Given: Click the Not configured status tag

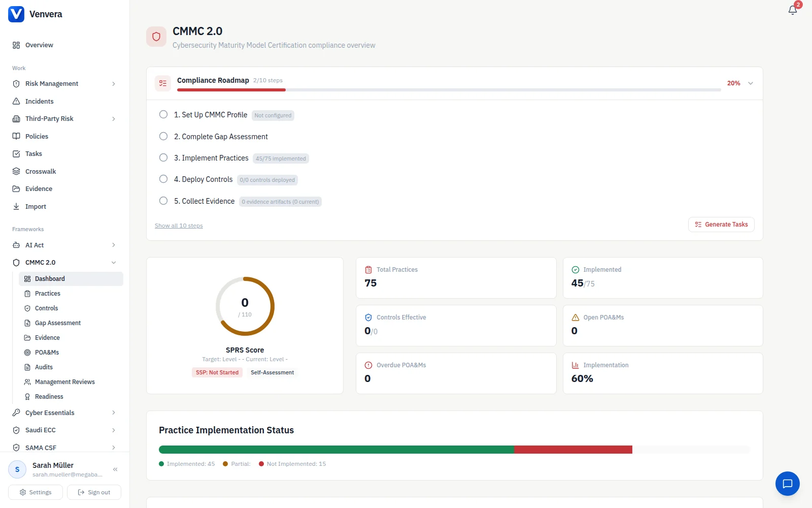Looking at the screenshot, I should (x=273, y=115).
